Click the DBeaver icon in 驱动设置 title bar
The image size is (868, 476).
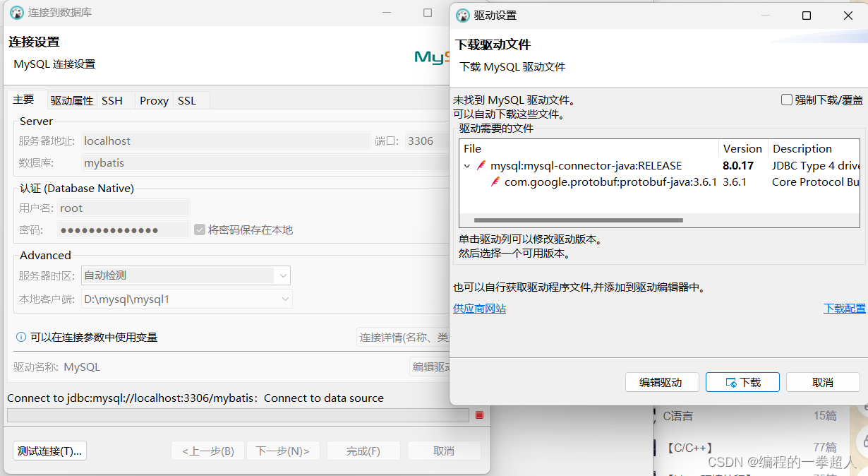pyautogui.click(x=463, y=16)
